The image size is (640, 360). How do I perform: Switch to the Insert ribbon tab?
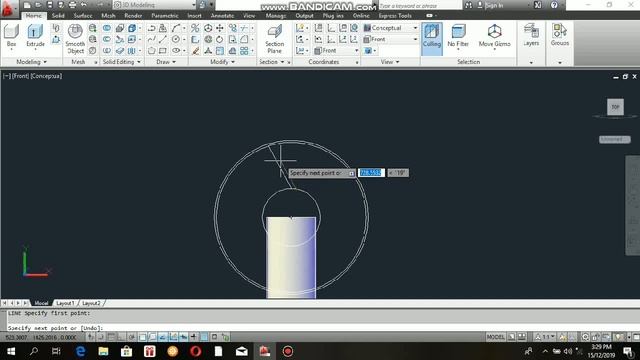[x=194, y=16]
